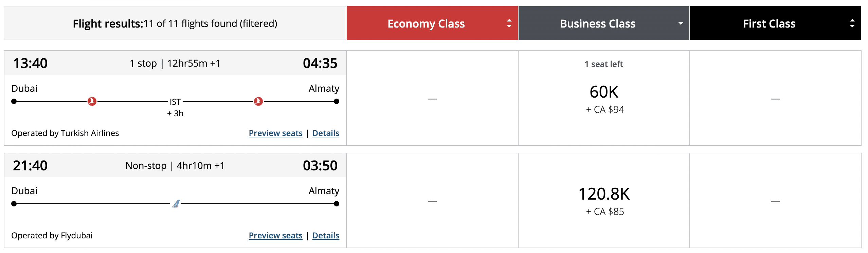This screenshot has height=253, width=868.
Task: Click the unavailable Economy cell for the 13:40 flight
Action: (x=432, y=99)
